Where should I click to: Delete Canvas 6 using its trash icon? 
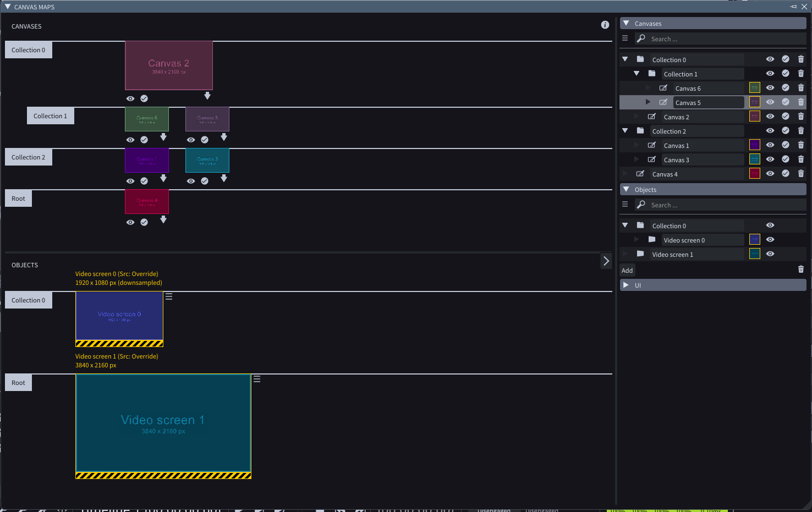point(800,88)
